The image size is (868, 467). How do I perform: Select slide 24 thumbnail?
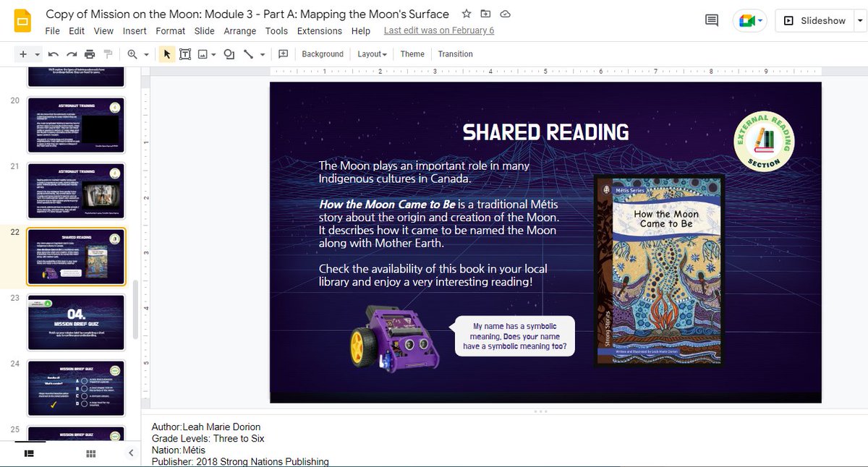76,388
